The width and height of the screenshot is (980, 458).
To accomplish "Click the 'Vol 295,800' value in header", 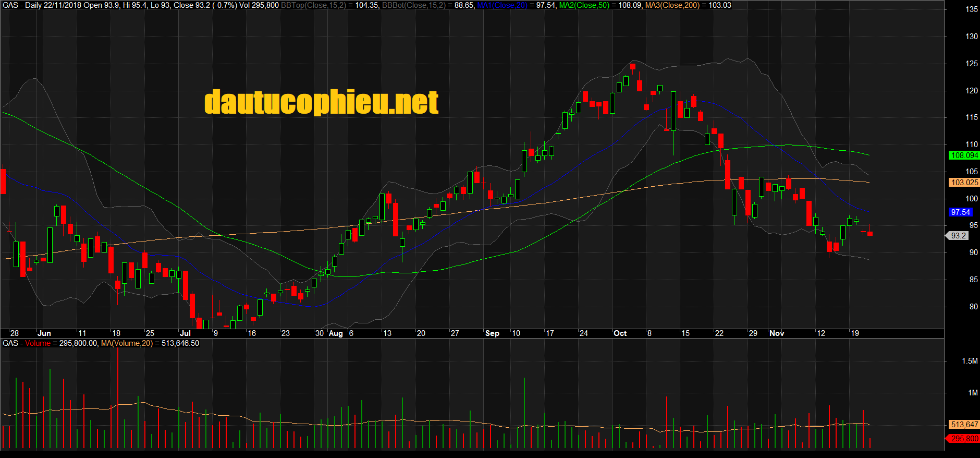I will [x=259, y=5].
